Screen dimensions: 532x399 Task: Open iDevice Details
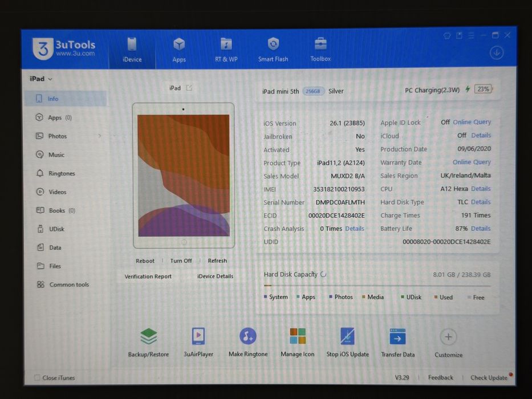tap(215, 276)
